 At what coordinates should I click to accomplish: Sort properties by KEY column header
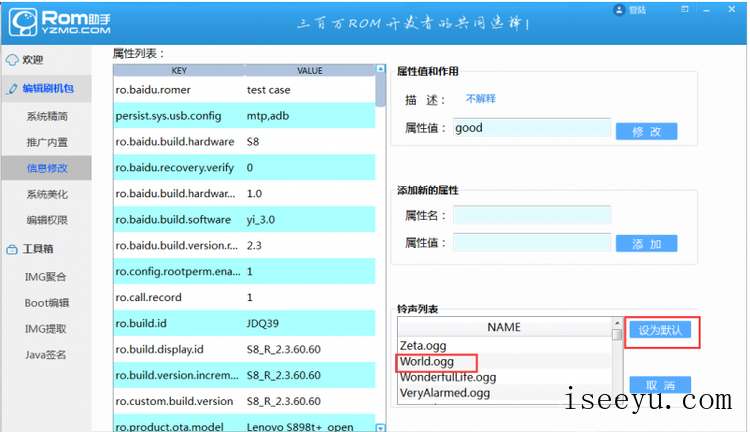pos(179,70)
